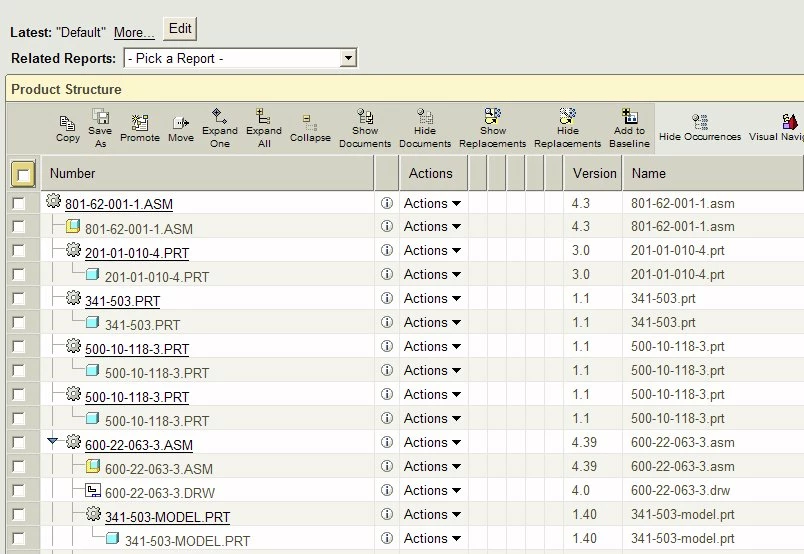Open info icon for 600-22-063-3.DRW row
This screenshot has width=804, height=554.
point(387,490)
